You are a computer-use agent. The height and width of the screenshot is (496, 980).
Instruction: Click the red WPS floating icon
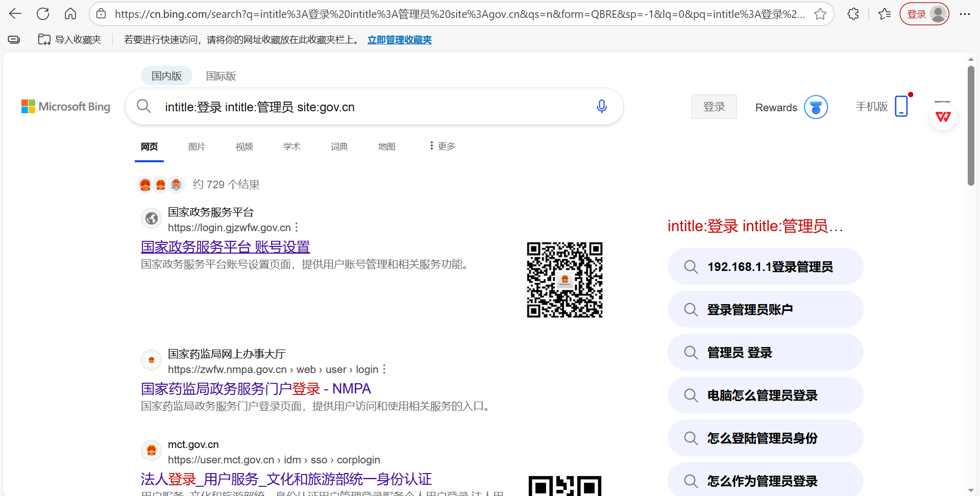pos(943,117)
